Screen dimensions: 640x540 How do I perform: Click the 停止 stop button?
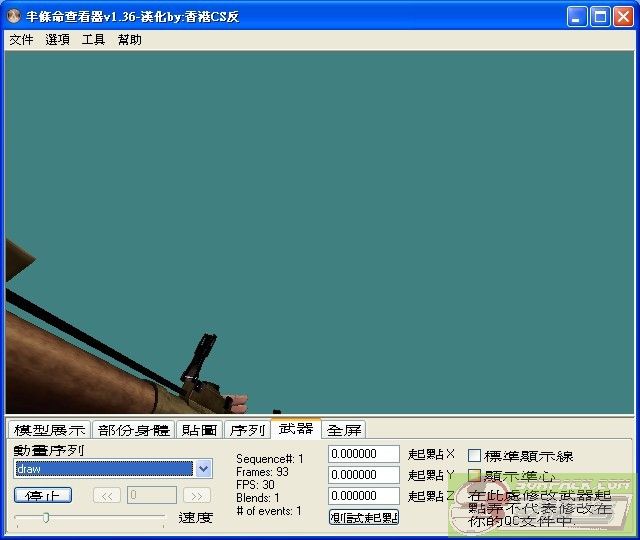click(43, 496)
